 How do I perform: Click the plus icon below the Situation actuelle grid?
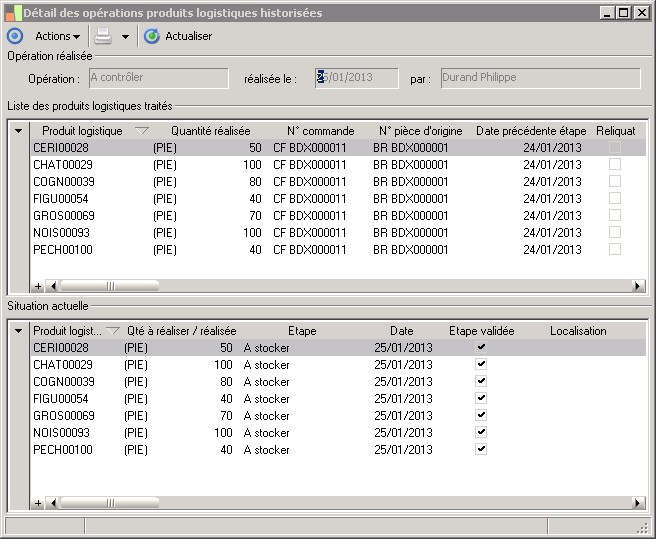click(38, 503)
